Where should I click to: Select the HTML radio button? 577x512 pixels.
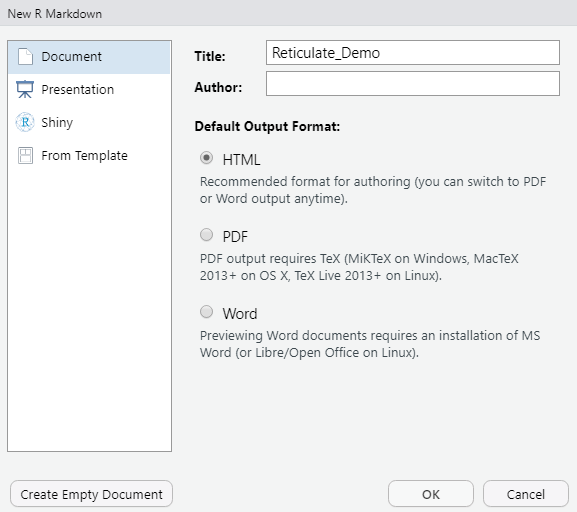point(206,158)
